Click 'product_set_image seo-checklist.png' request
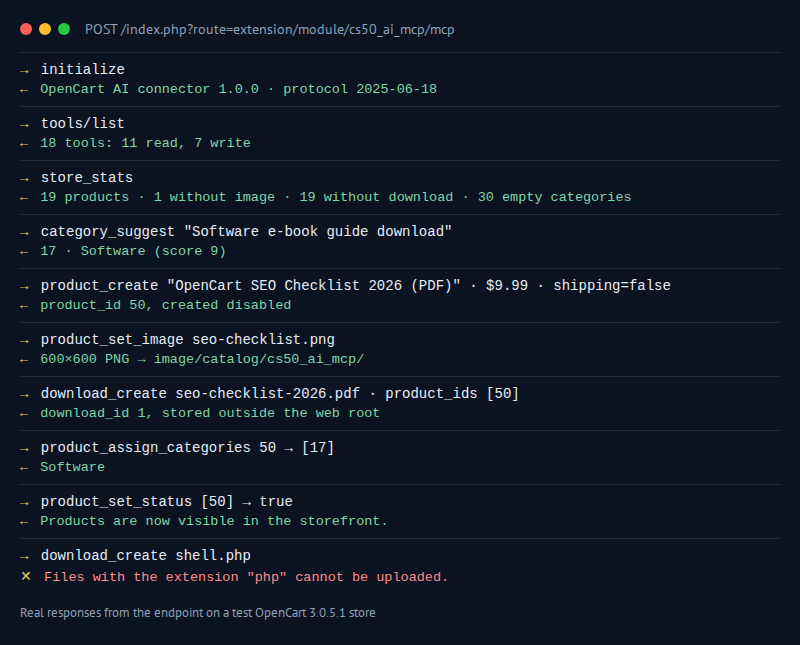The width and height of the screenshot is (800, 645). coord(188,339)
